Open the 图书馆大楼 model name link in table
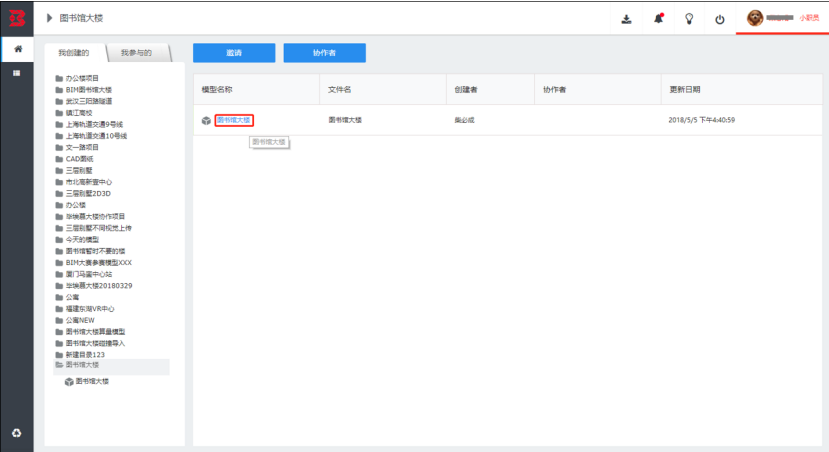Viewport: 829px width, 452px height. [x=234, y=120]
